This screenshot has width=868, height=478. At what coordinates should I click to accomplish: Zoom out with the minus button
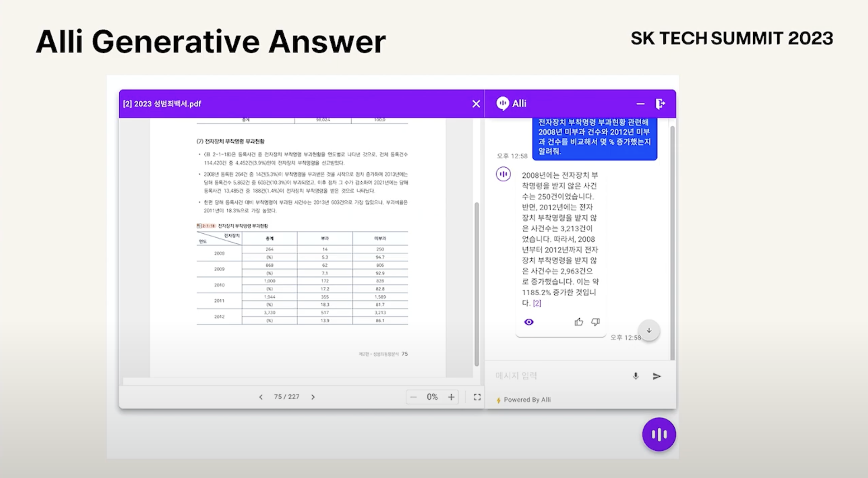[x=413, y=397]
